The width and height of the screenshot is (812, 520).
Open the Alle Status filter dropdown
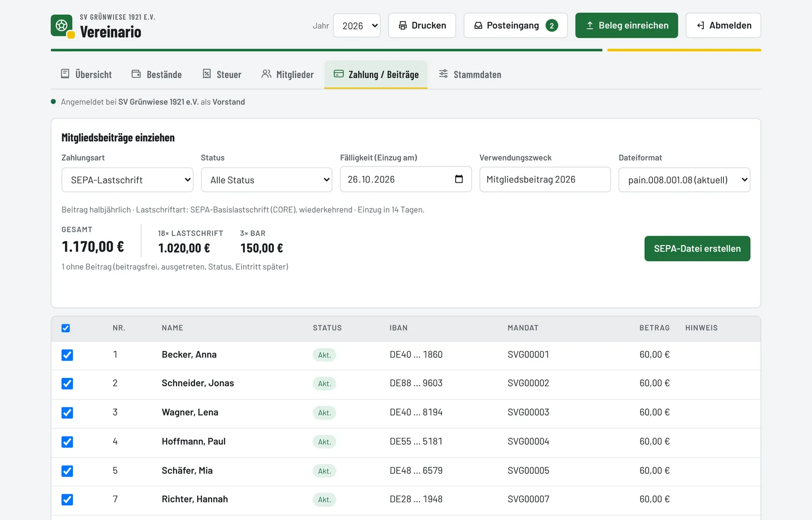tap(266, 180)
